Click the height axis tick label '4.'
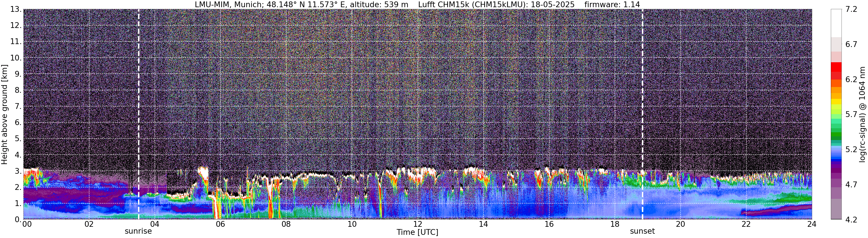The height and width of the screenshot is (238, 868). point(18,155)
